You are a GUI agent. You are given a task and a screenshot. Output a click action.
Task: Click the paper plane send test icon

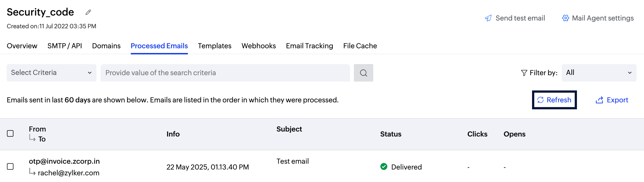488,18
